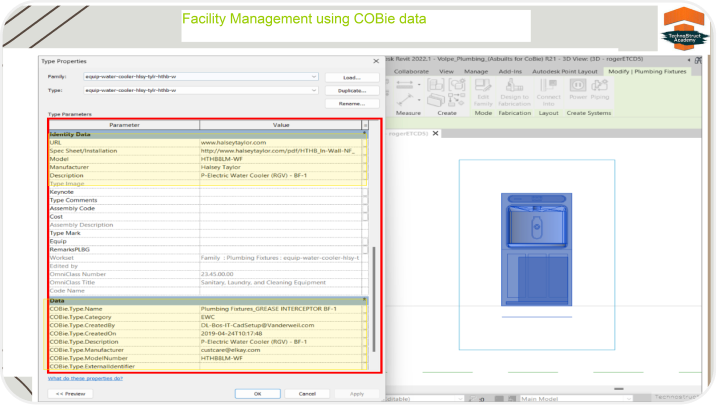Click the Create Group icon
The image size is (717, 405).
coord(456,85)
